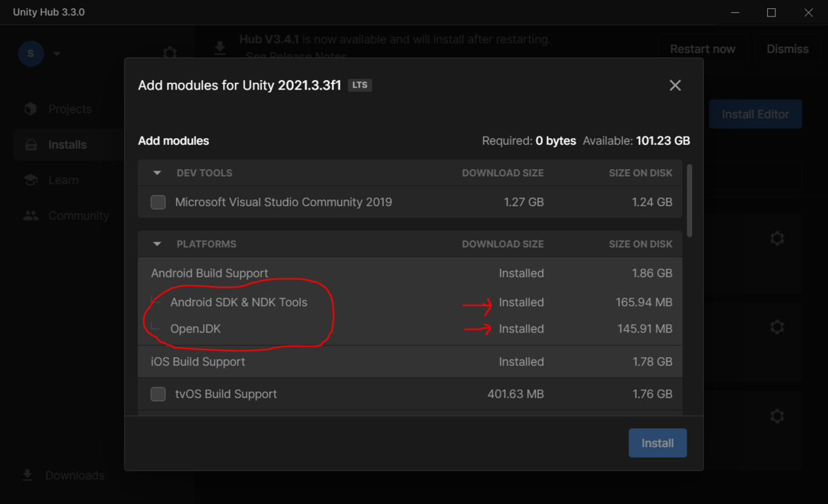Click the Installs lock icon
The image size is (828, 504).
tap(30, 145)
